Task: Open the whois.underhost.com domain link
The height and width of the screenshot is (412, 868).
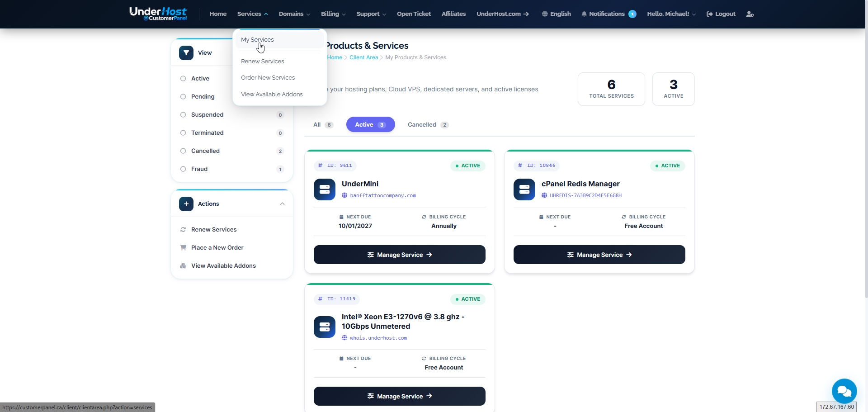Action: [x=378, y=338]
